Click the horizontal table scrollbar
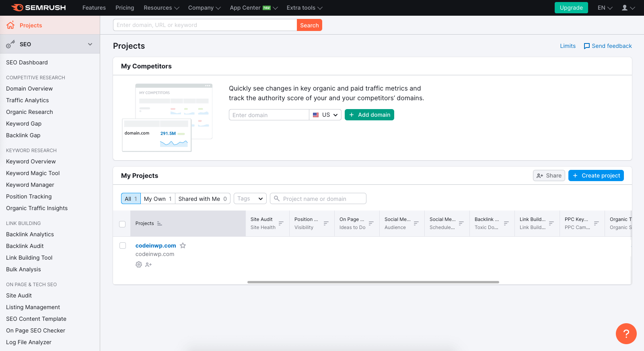Viewport: 644px width, 351px height. click(373, 282)
